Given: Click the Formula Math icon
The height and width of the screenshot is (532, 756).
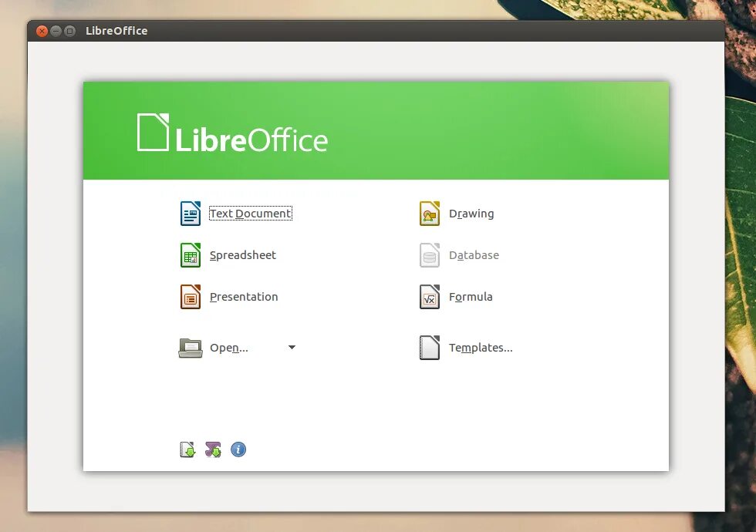Looking at the screenshot, I should coord(430,296).
